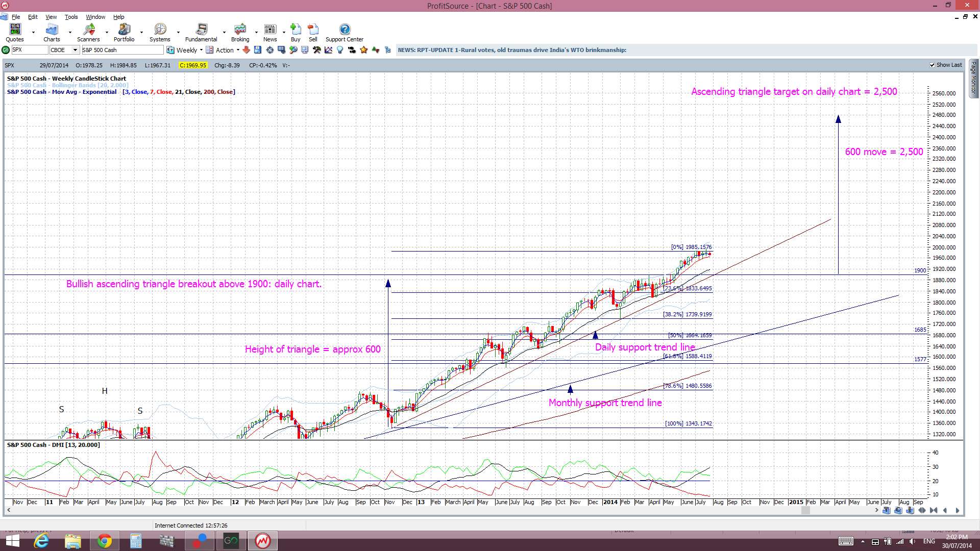The width and height of the screenshot is (980, 551).
Task: Click the magnifier search icon in chart toolbar
Action: click(x=293, y=50)
